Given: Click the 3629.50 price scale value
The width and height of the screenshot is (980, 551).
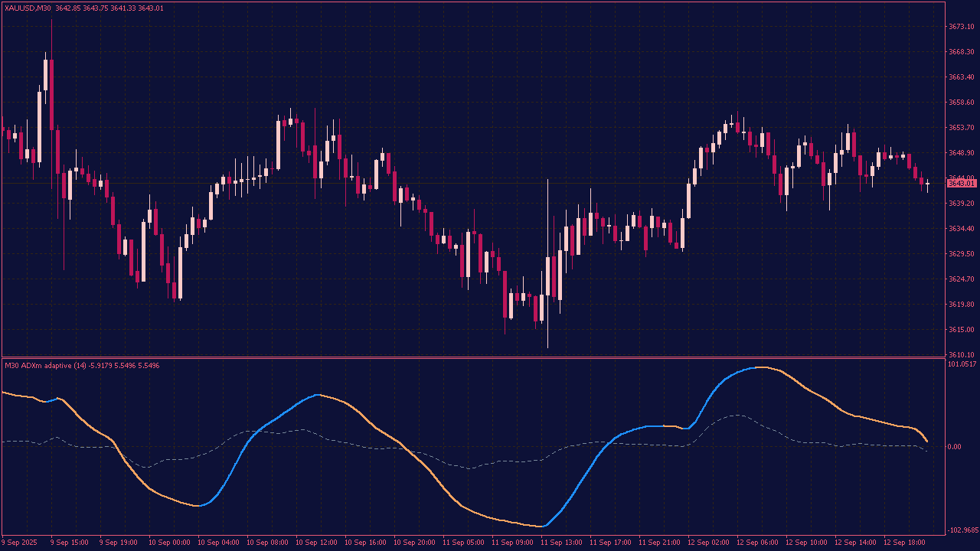Looking at the screenshot, I should [x=961, y=254].
